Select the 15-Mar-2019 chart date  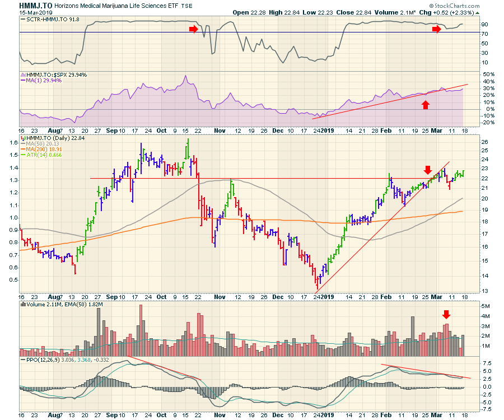click(x=35, y=13)
